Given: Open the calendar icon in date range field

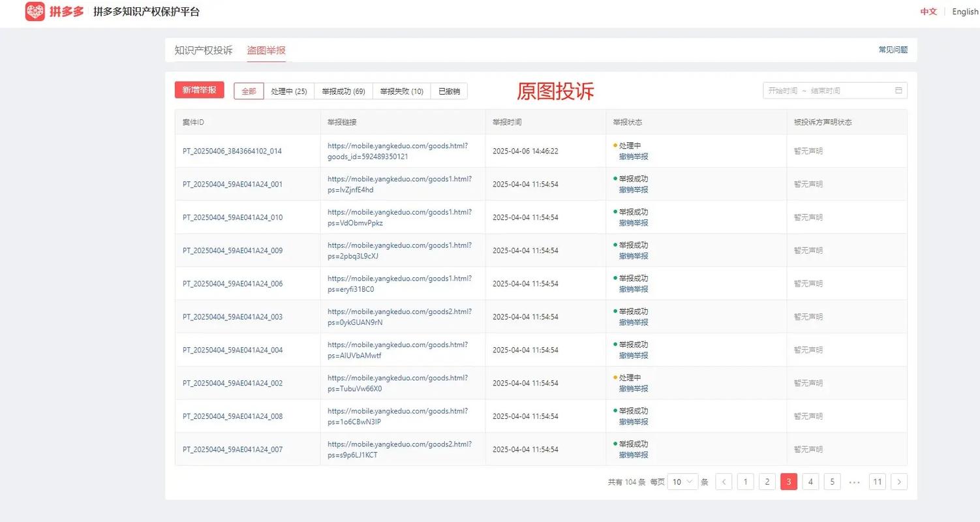Looking at the screenshot, I should click(x=898, y=91).
